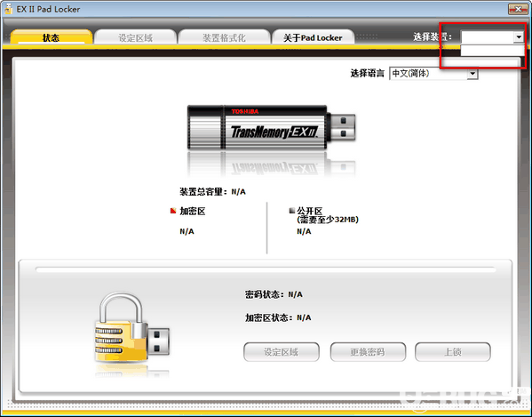The height and width of the screenshot is (417, 532).
Task: Click the (需要至少32MB) note text
Action: [x=328, y=220]
